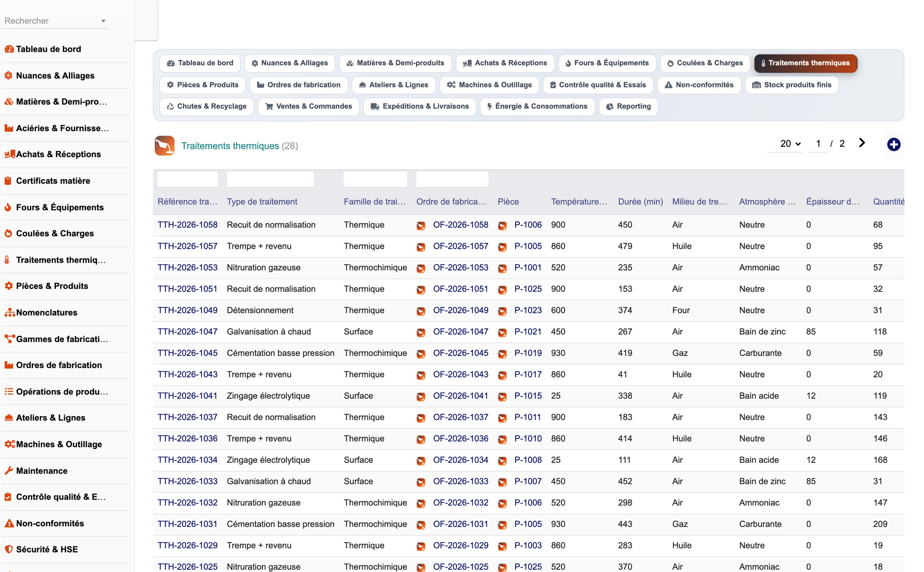Add a new record with the plus icon
The width and height of the screenshot is (924, 572).
tap(894, 144)
